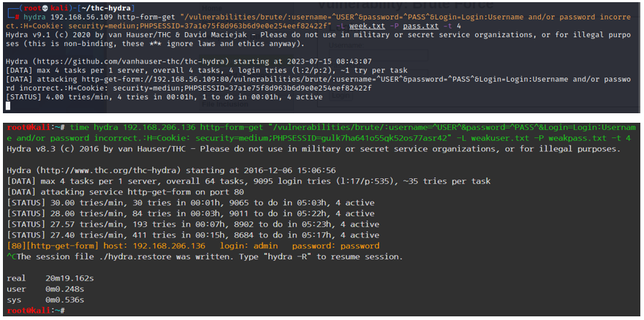Click the first 'root@kali' prompt in the bottom terminal
644x320 pixels.
click(28, 127)
